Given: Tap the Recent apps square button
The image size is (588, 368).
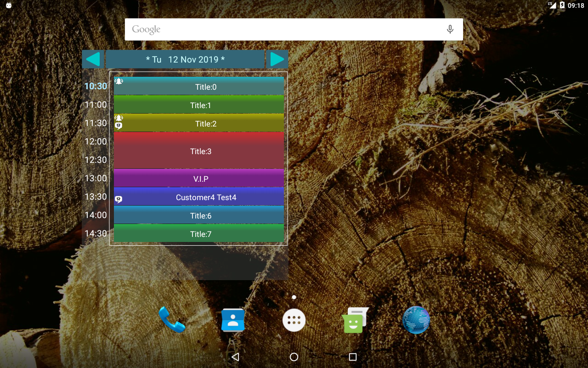Looking at the screenshot, I should [353, 357].
